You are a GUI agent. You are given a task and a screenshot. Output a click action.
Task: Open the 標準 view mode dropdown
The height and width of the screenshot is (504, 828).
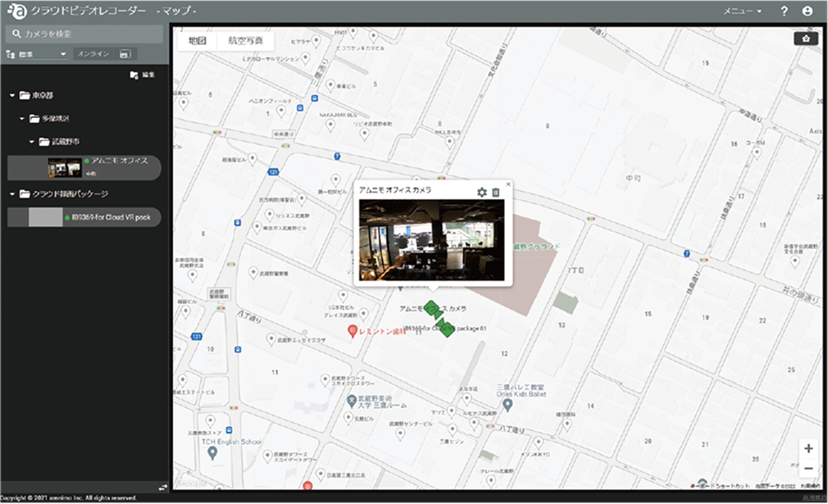point(43,54)
